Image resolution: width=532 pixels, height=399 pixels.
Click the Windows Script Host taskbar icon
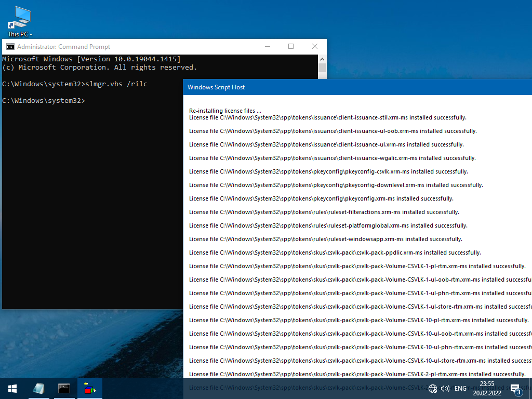pos(90,388)
